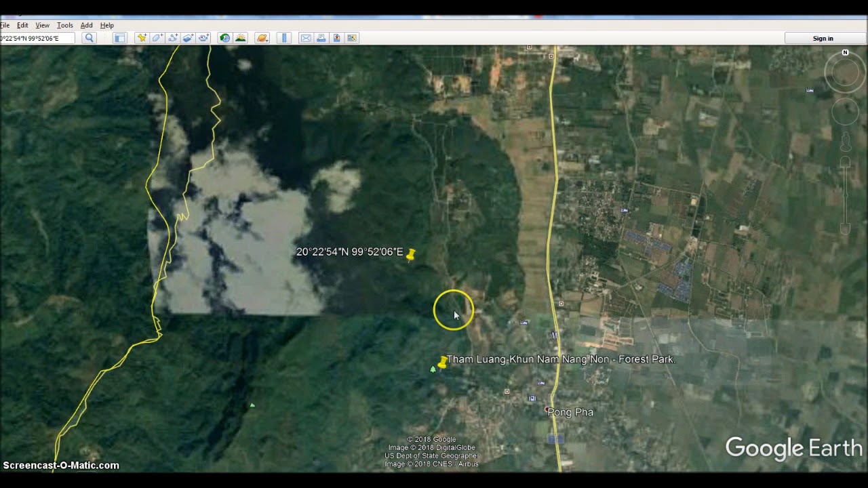
Task: Click view in Google Maps icon
Action: pos(352,38)
